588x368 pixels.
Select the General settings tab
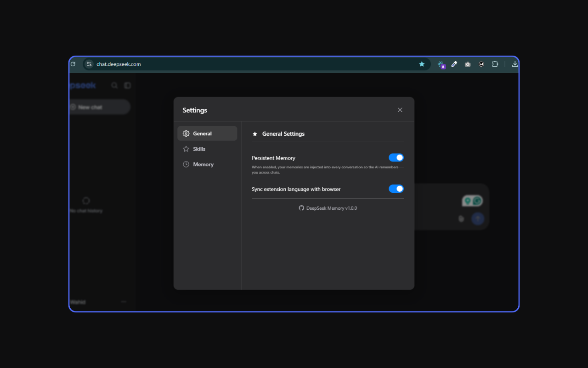207,133
